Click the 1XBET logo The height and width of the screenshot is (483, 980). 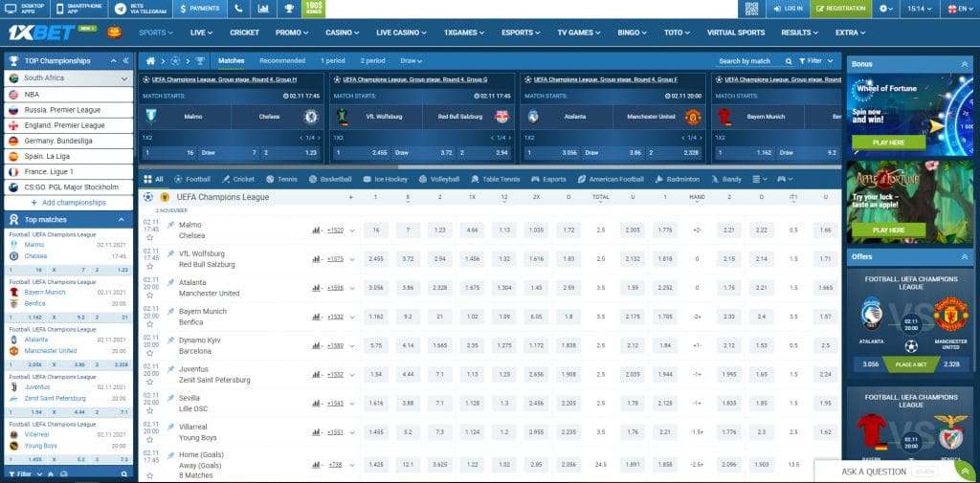coord(41,33)
